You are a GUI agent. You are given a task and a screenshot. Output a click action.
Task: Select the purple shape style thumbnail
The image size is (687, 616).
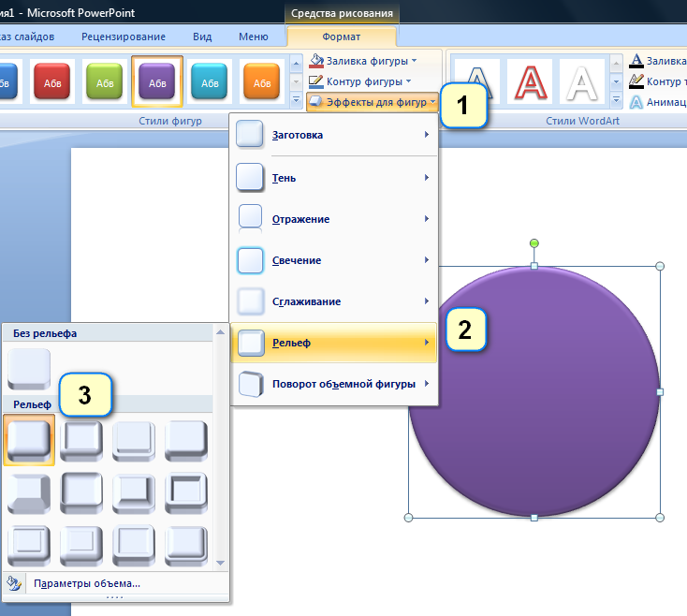(157, 81)
